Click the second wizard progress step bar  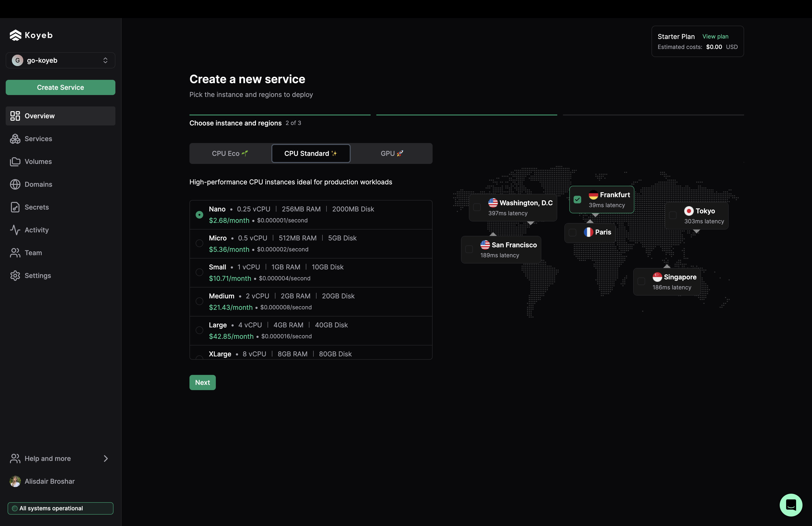pos(466,115)
